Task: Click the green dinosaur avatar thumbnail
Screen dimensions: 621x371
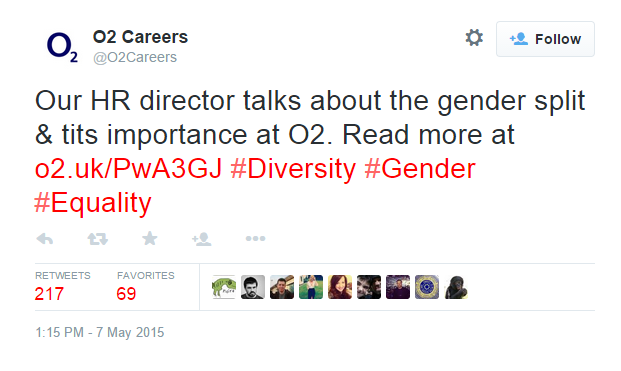Action: tap(224, 287)
